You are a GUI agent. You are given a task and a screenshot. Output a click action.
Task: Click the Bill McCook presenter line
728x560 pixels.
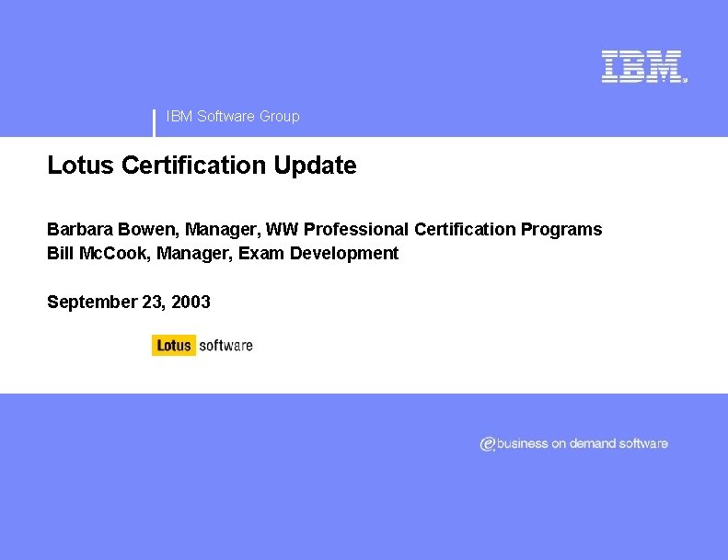tap(223, 253)
